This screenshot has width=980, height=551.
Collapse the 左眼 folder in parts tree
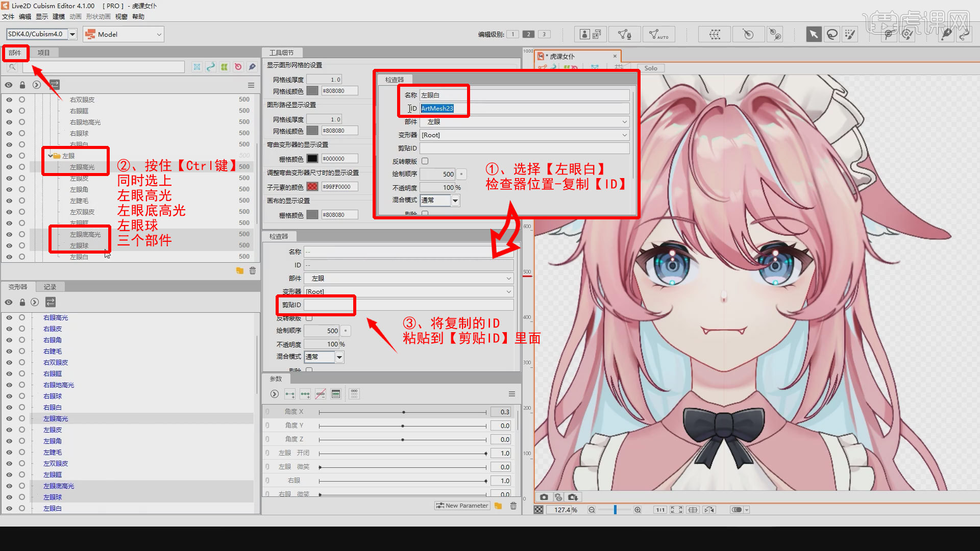click(x=50, y=156)
